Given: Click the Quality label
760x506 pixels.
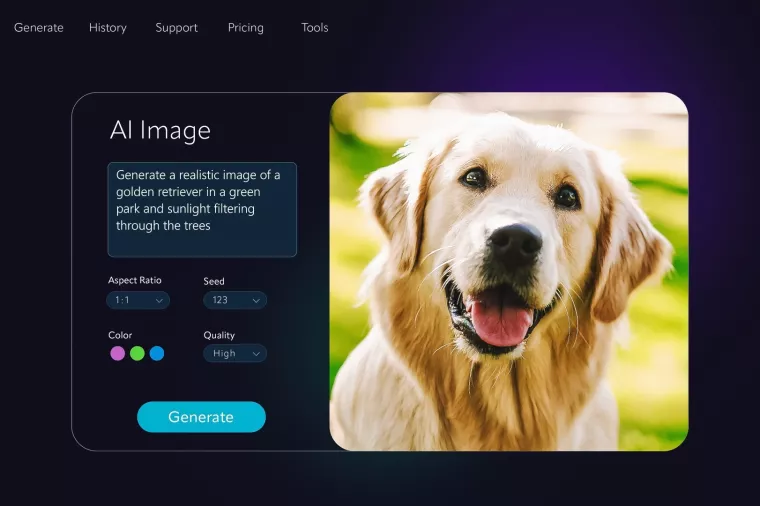Looking at the screenshot, I should click(x=219, y=335).
